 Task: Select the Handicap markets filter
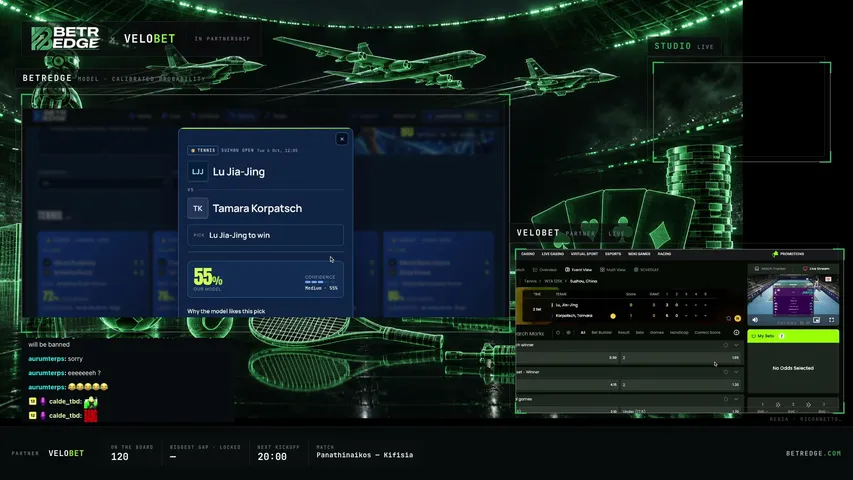coord(679,333)
